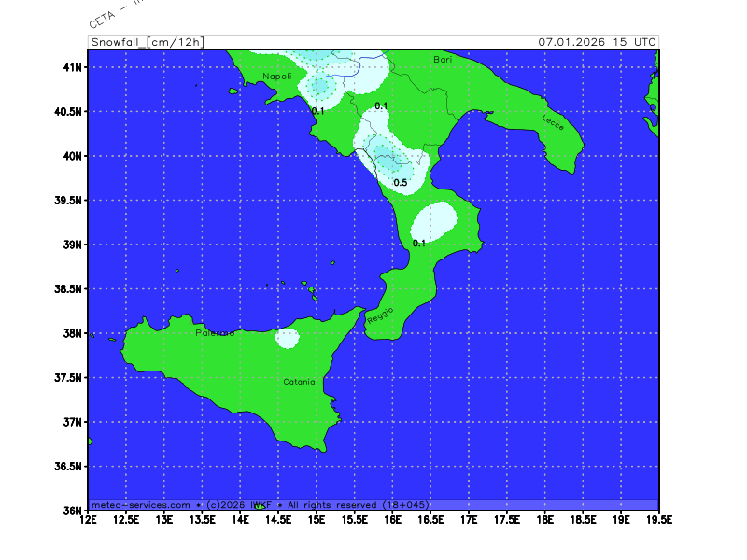
Task: Click the 0.1 contour label in Calabria
Action: click(419, 244)
